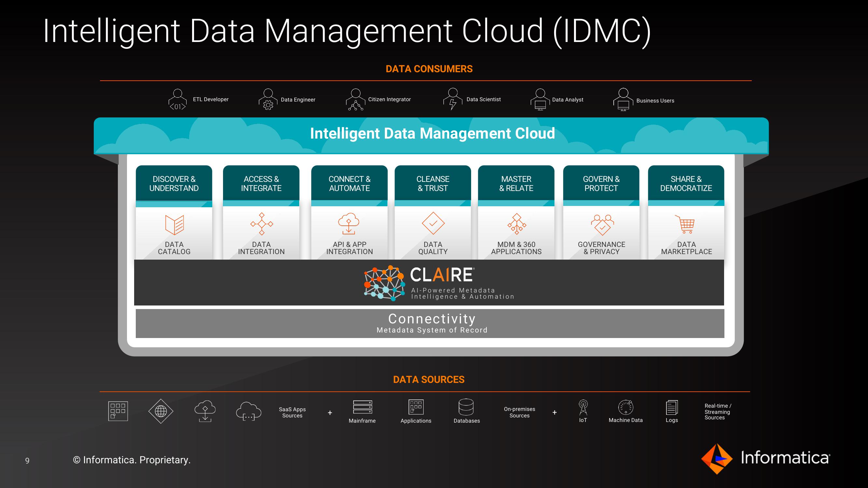
Task: Click the Data Catalog book icon
Action: pyautogui.click(x=175, y=224)
